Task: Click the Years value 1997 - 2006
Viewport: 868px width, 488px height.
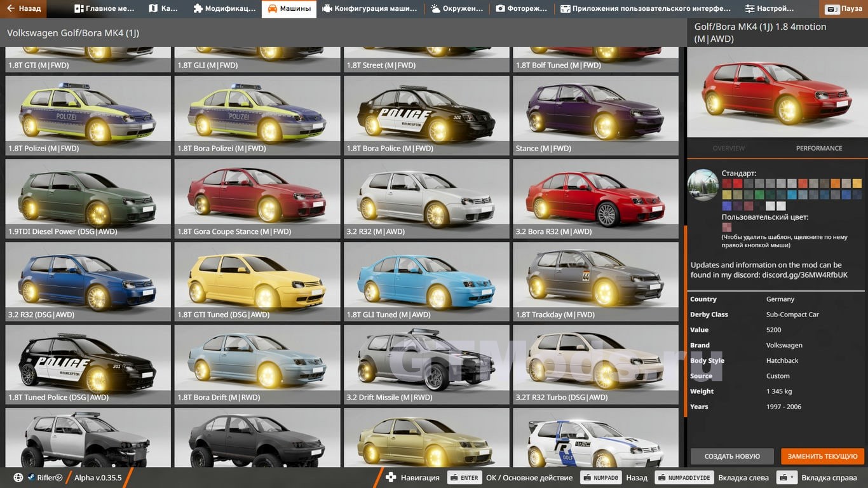Action: (783, 407)
